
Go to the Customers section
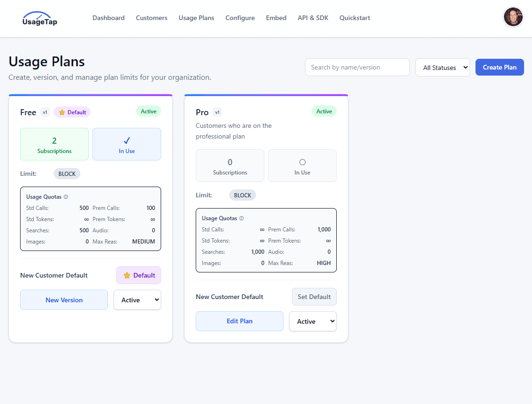[151, 18]
